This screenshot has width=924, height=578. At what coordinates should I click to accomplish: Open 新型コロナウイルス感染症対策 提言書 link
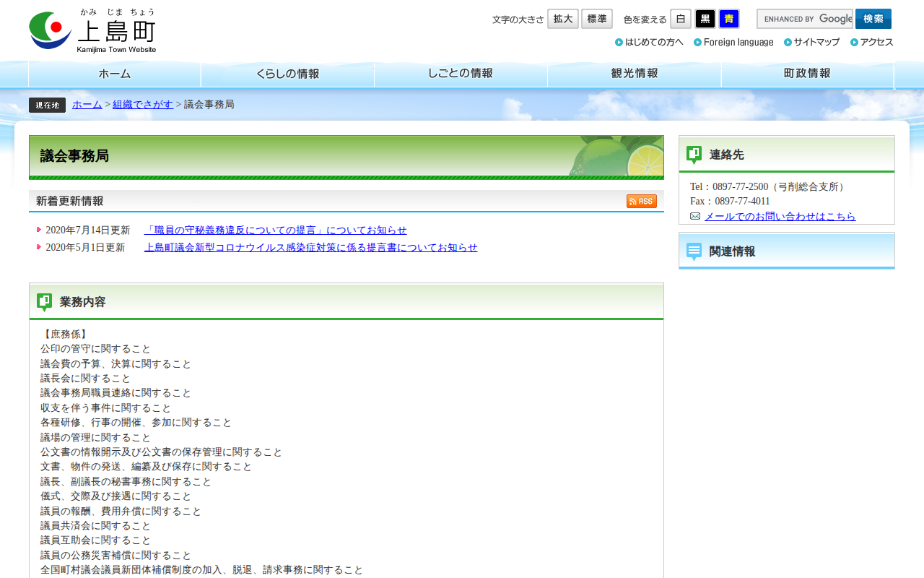(311, 248)
